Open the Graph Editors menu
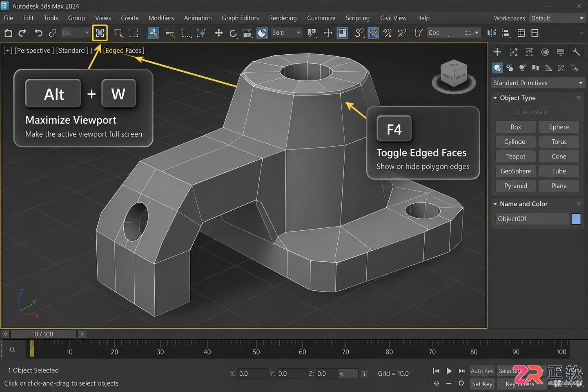Viewport: 588px width, 392px height. point(240,18)
